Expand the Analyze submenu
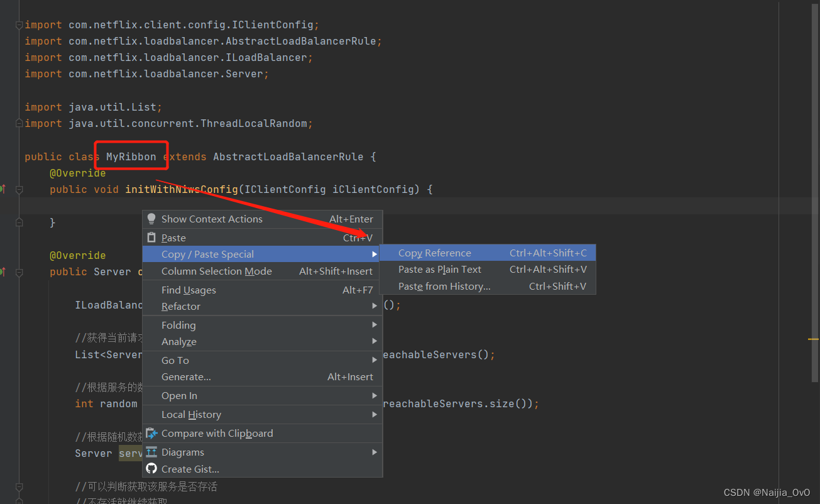The height and width of the screenshot is (504, 820). (374, 341)
